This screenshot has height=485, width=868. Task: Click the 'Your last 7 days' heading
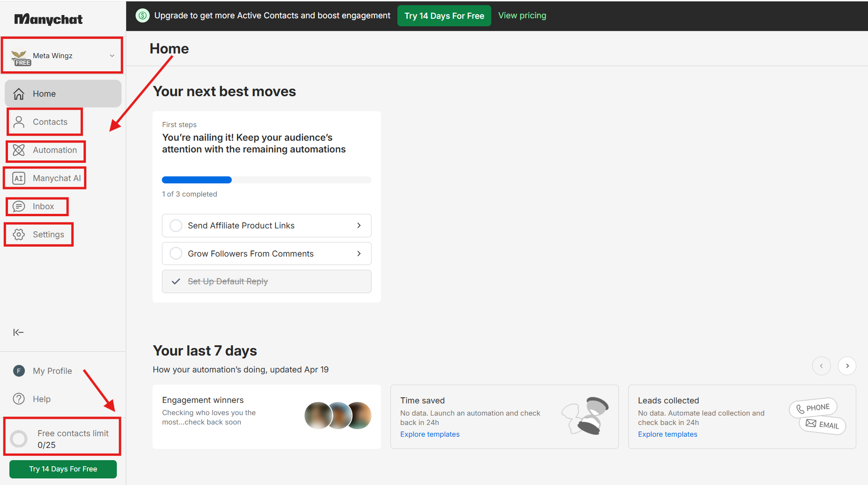(205, 351)
